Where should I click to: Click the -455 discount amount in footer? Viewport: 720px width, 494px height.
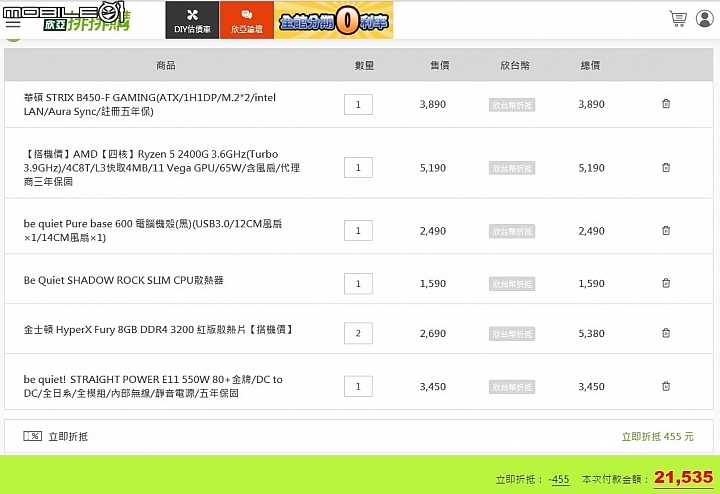click(x=559, y=480)
